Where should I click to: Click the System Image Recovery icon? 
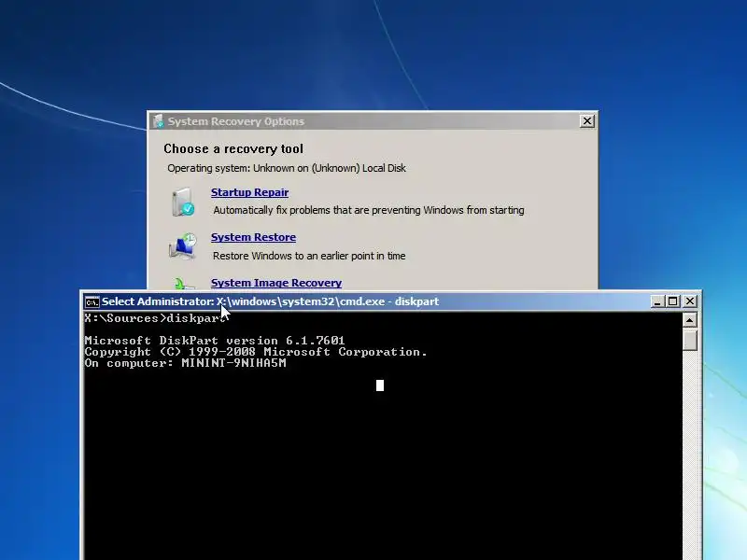184,284
